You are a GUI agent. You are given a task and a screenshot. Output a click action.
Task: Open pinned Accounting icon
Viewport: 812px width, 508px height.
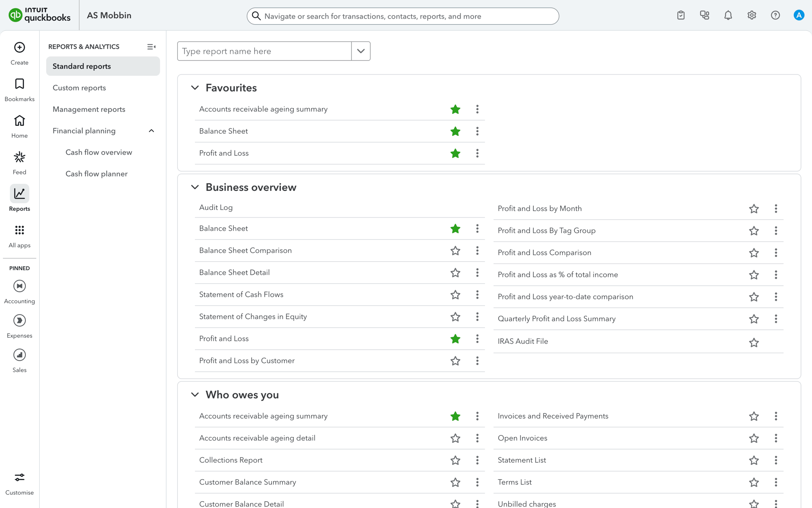click(x=19, y=286)
